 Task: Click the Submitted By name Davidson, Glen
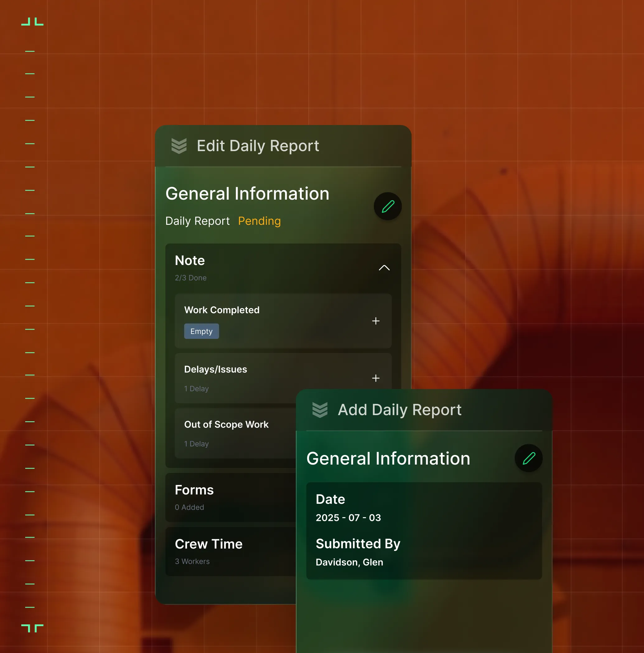(x=349, y=562)
